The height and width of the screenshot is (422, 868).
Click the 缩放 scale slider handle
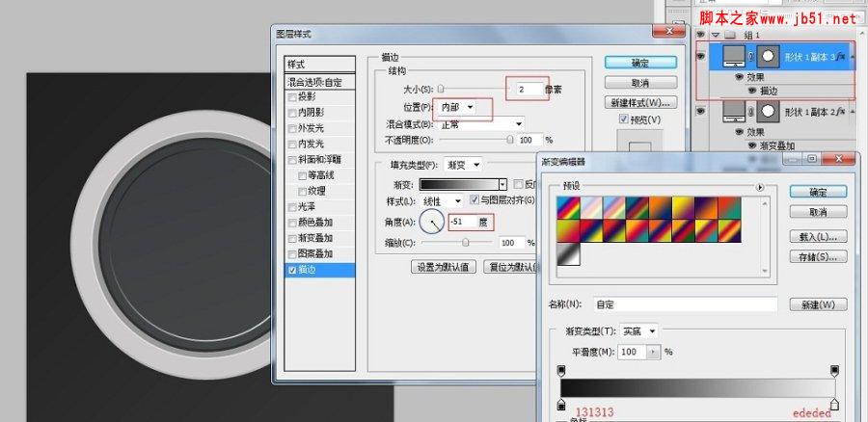pos(466,242)
